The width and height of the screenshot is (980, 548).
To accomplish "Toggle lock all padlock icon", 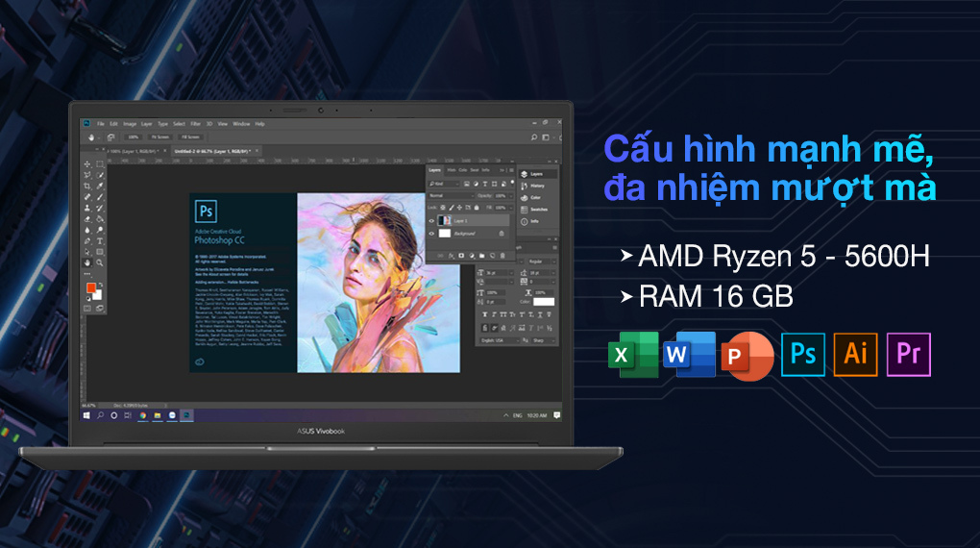I will click(x=477, y=207).
